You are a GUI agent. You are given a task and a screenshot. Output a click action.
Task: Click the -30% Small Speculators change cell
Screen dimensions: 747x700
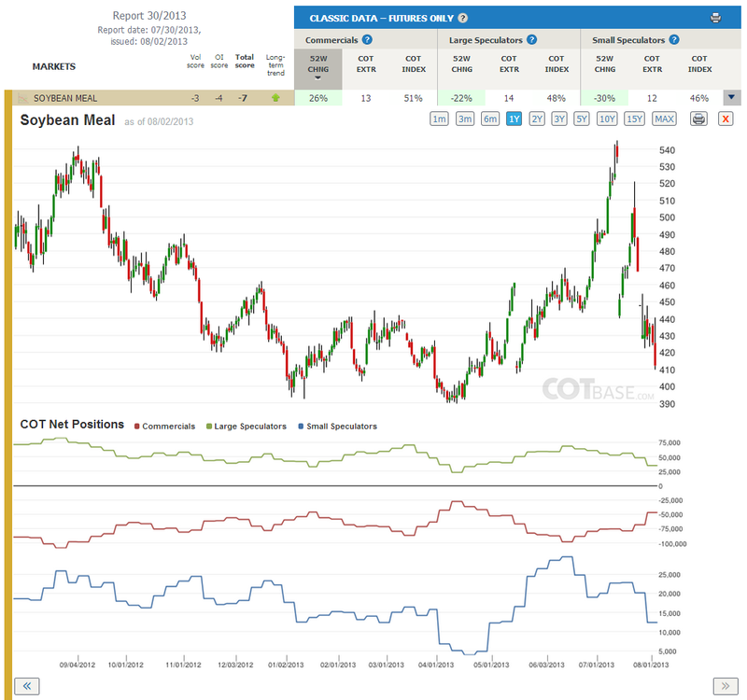click(604, 98)
